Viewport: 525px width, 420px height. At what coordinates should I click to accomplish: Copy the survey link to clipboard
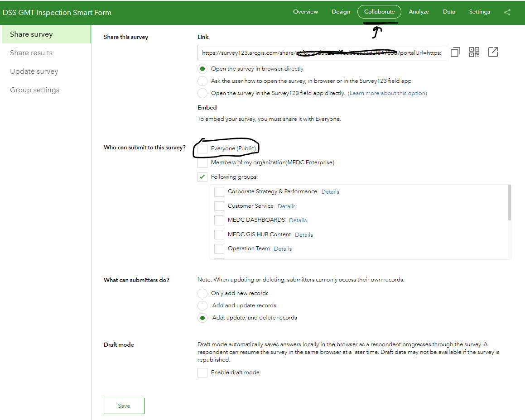(x=455, y=52)
